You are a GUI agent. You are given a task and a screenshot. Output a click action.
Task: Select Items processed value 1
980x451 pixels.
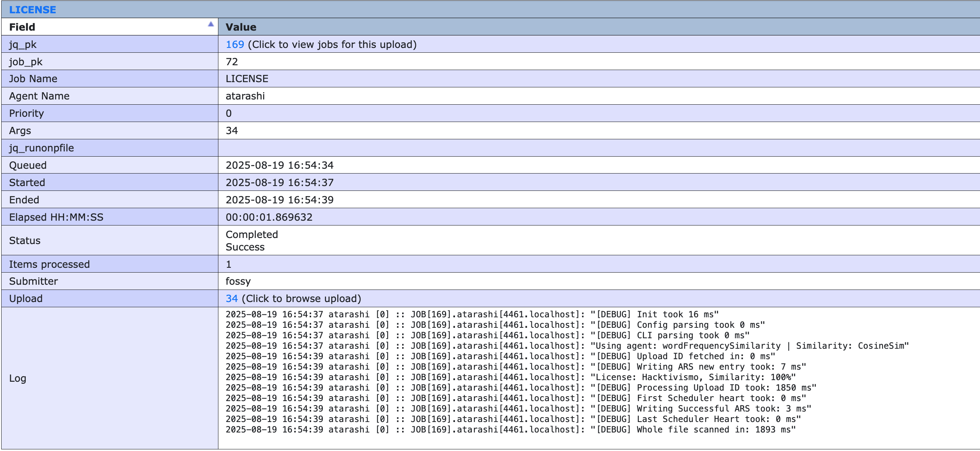(x=228, y=264)
